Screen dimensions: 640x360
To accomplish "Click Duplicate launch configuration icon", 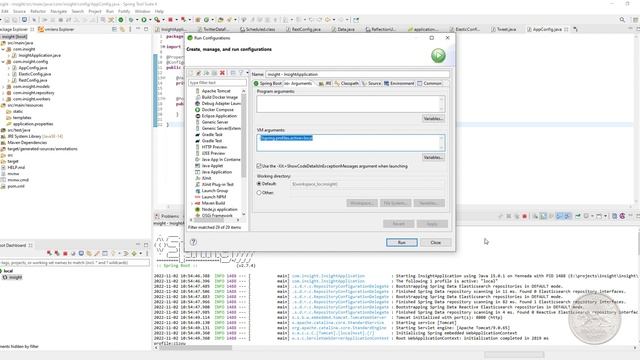I will [214, 73].
